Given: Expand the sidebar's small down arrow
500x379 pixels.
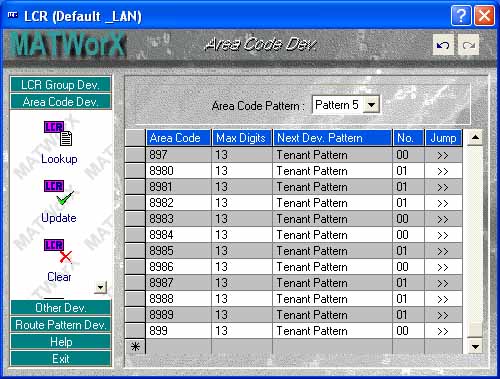Looking at the screenshot, I should [x=100, y=287].
